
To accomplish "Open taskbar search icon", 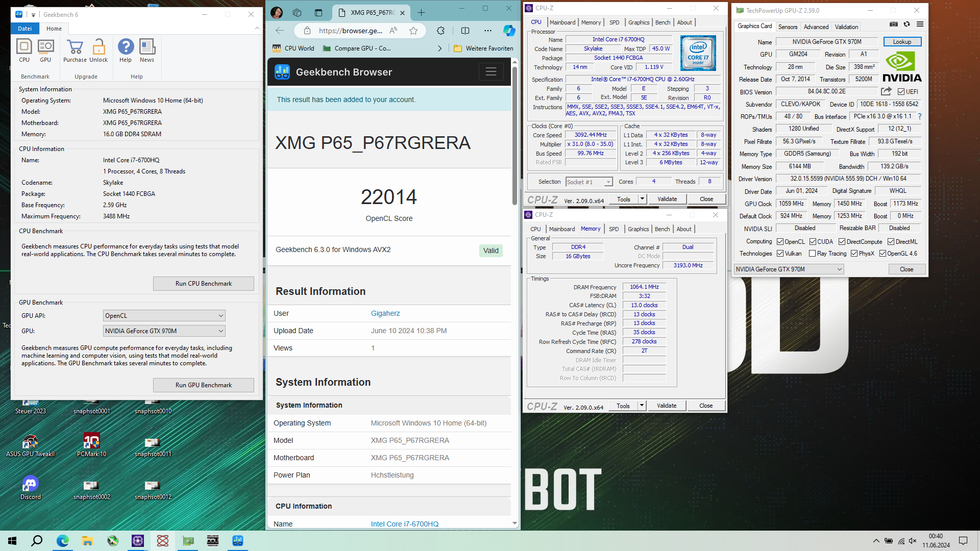I will [x=37, y=541].
